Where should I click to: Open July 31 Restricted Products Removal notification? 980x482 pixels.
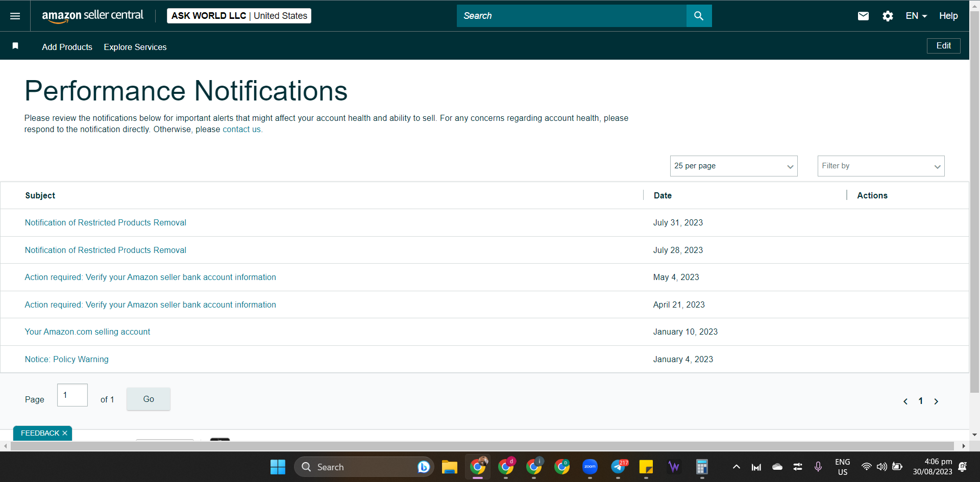pos(106,222)
